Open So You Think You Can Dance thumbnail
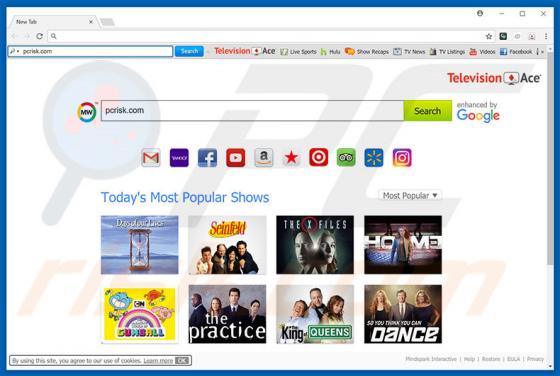560x376 pixels. tap(403, 314)
